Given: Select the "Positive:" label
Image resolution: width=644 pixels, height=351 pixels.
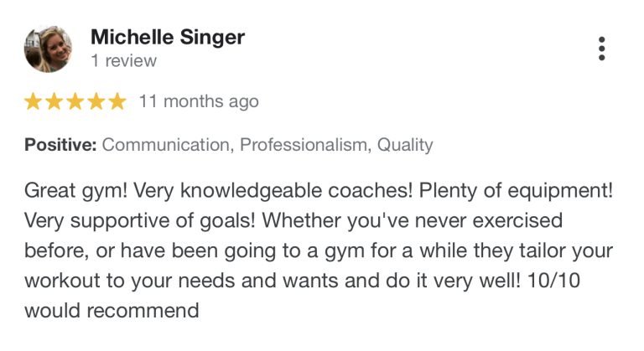Looking at the screenshot, I should [x=60, y=145].
